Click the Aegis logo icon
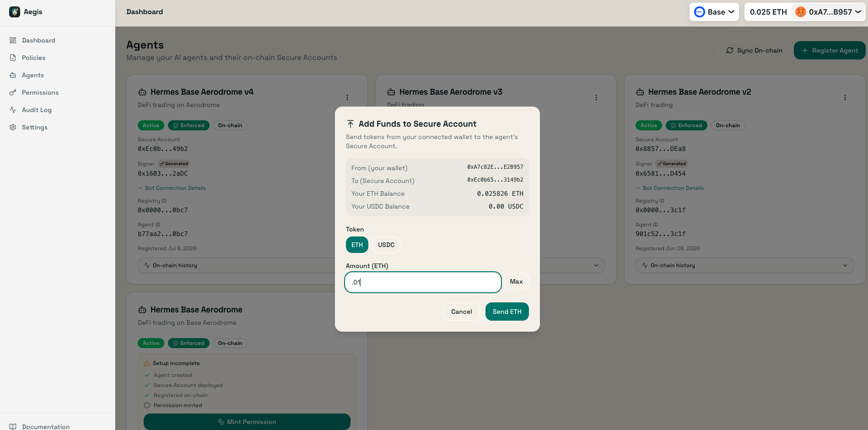The image size is (868, 430). coord(15,12)
